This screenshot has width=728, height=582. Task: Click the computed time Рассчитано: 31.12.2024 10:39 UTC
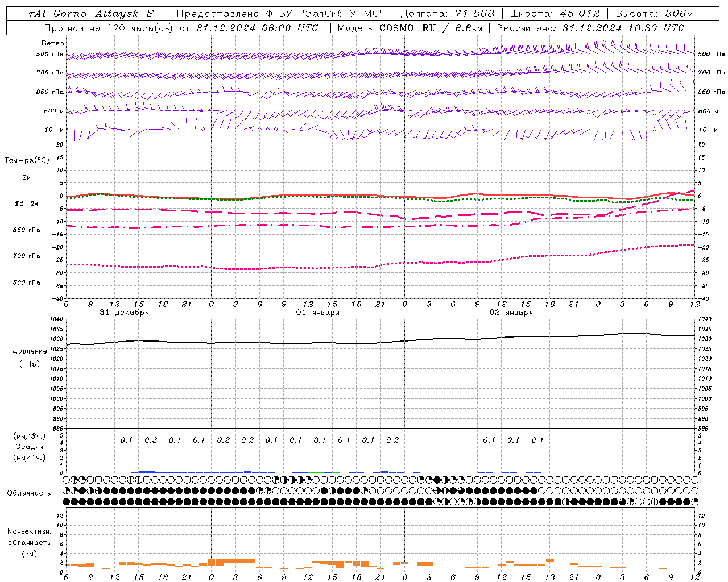point(591,28)
